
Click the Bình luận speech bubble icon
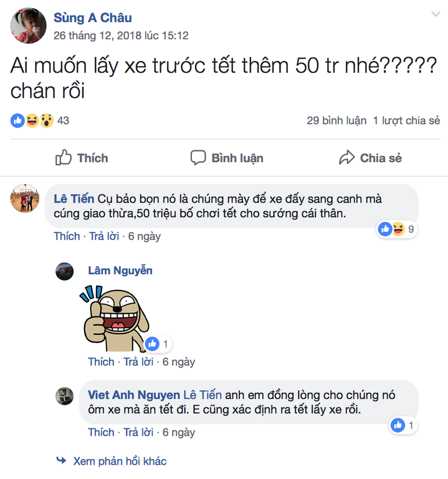pyautogui.click(x=198, y=158)
